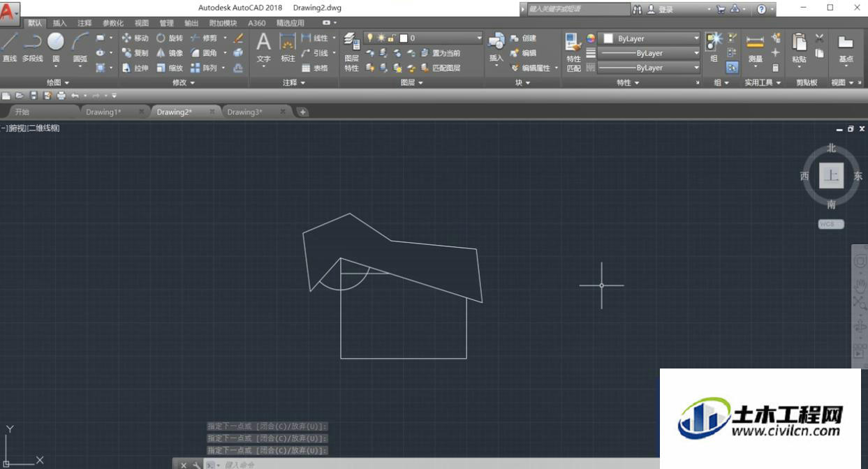Click the Undo arrow in quick access toolbar
The height and width of the screenshot is (469, 868).
[75, 96]
